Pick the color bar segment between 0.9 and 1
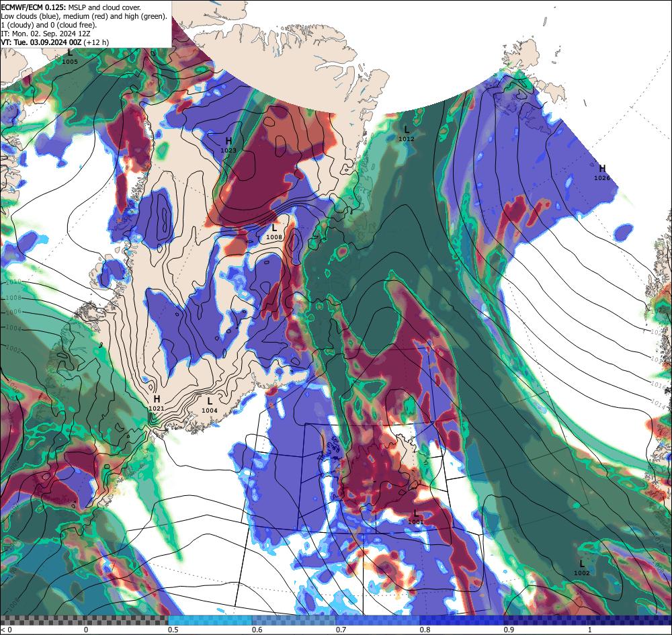 [x=546, y=620]
